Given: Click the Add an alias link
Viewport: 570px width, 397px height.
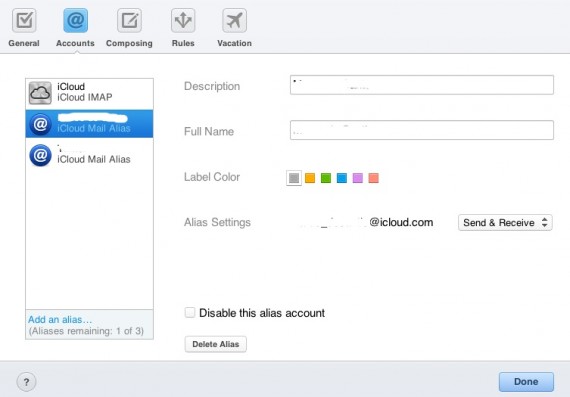Looking at the screenshot, I should pos(60,320).
